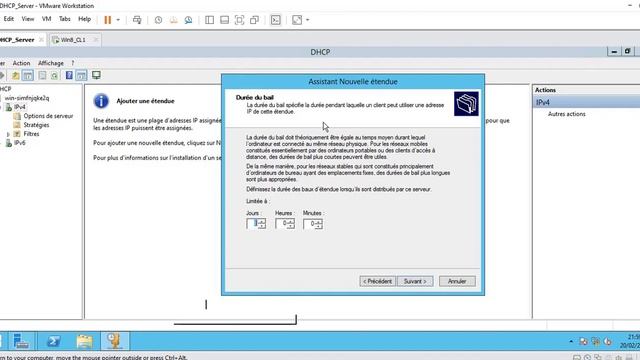Decrease Heures with the spinner down arrow
Screen dimensions: 640x360
coord(291,226)
